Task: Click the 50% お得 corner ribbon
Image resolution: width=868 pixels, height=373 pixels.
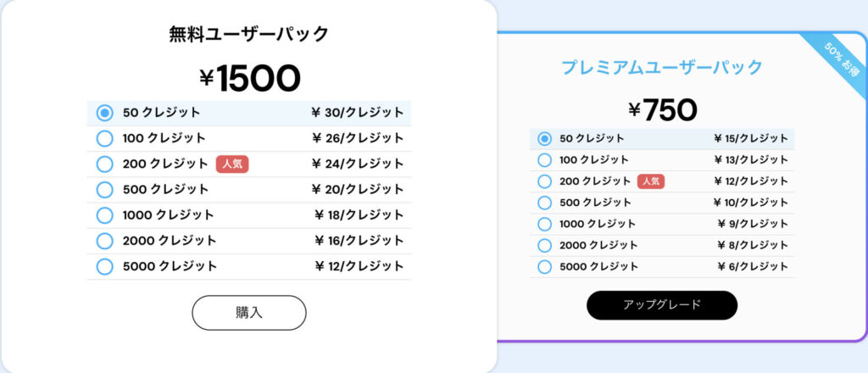Action: point(837,60)
